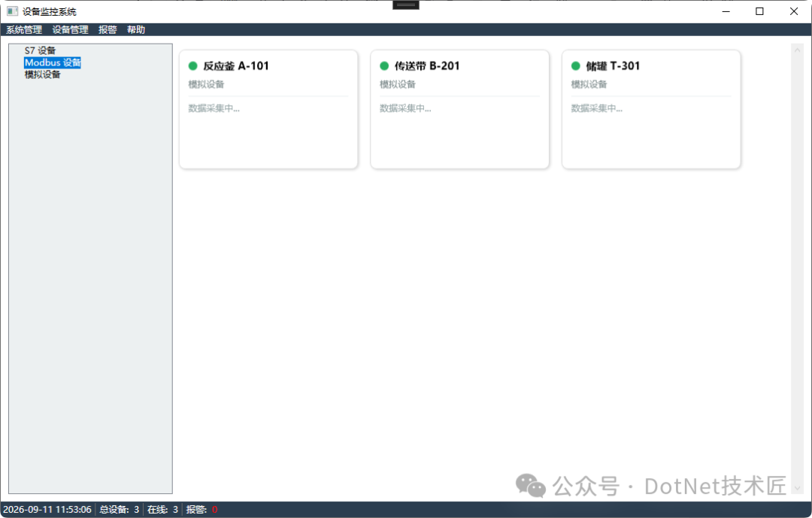
Task: Open the 设备管理 menu
Action: click(70, 29)
